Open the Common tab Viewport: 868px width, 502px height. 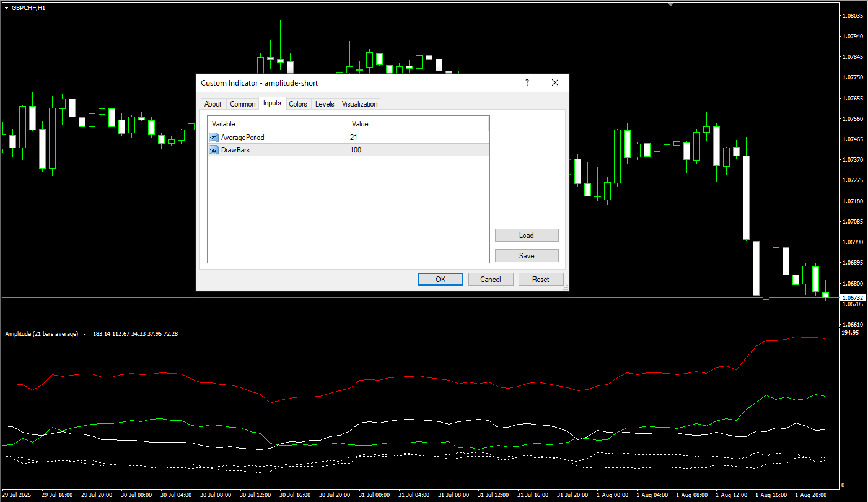click(242, 104)
